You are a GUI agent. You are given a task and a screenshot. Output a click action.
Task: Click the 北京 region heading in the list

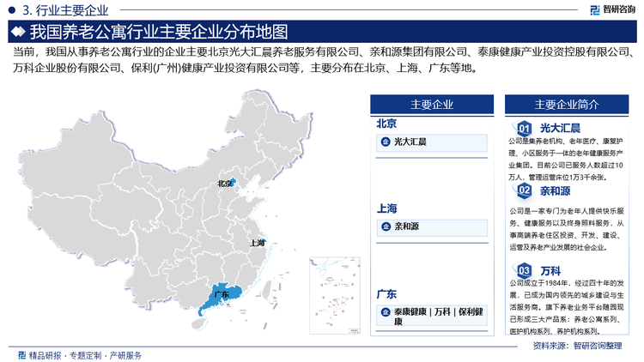[386, 124]
